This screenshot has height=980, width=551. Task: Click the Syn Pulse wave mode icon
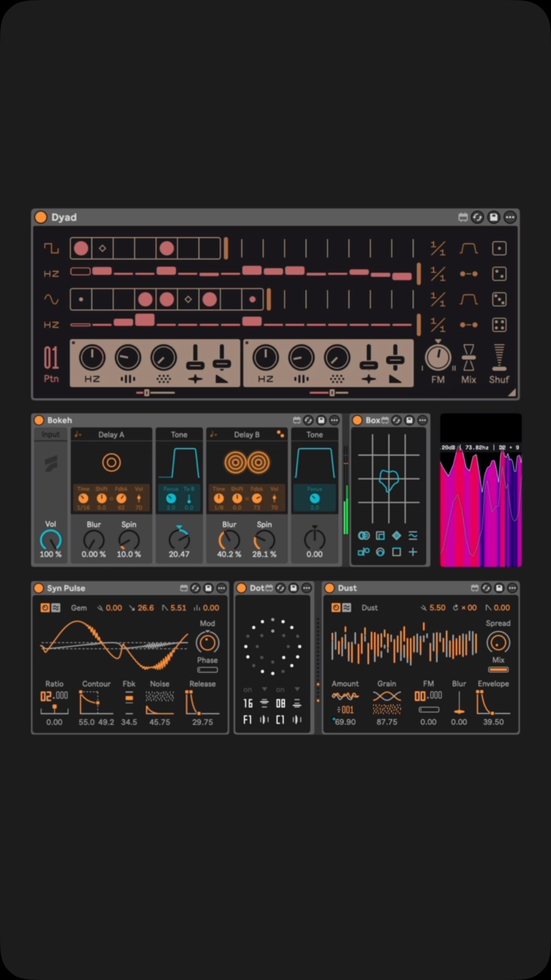(56, 608)
